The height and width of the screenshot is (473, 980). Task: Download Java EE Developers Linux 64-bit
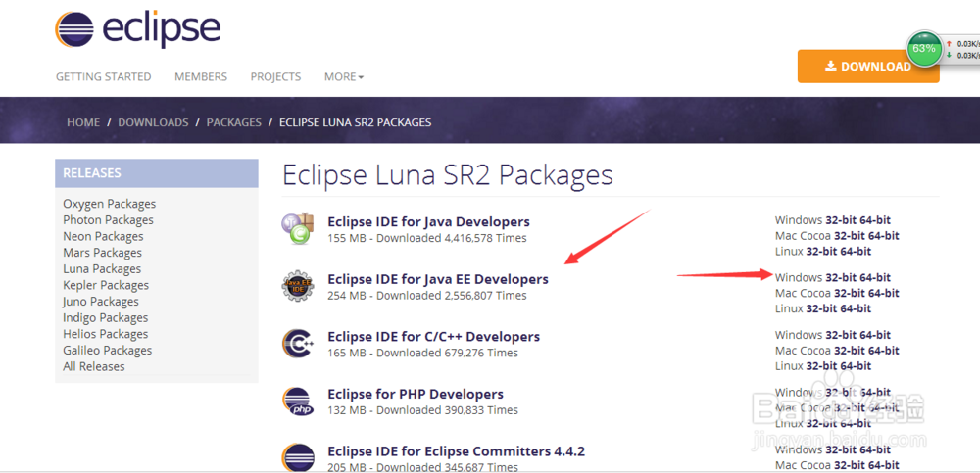[856, 308]
